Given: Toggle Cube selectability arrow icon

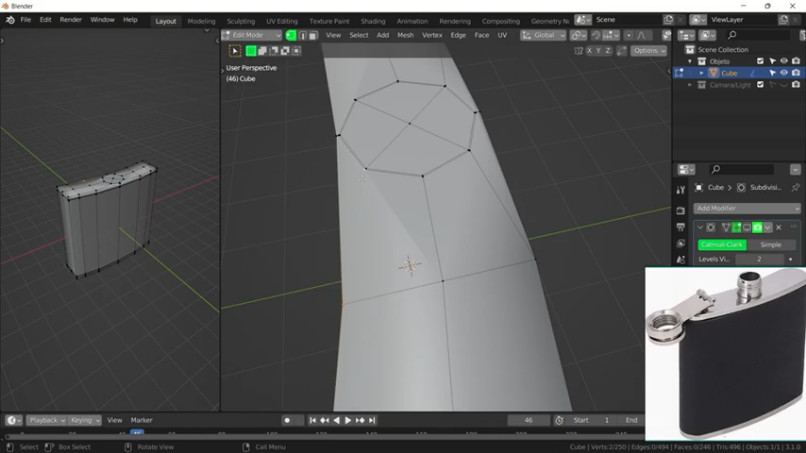Looking at the screenshot, I should pos(772,73).
